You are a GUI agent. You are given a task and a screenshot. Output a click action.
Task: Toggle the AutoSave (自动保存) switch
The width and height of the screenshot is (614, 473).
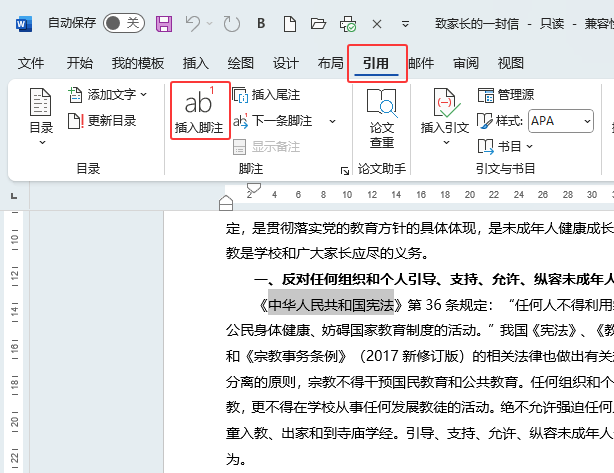(x=124, y=23)
